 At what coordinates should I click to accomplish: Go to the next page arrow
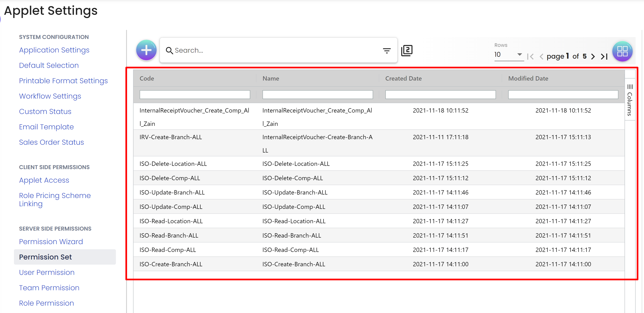tap(593, 57)
